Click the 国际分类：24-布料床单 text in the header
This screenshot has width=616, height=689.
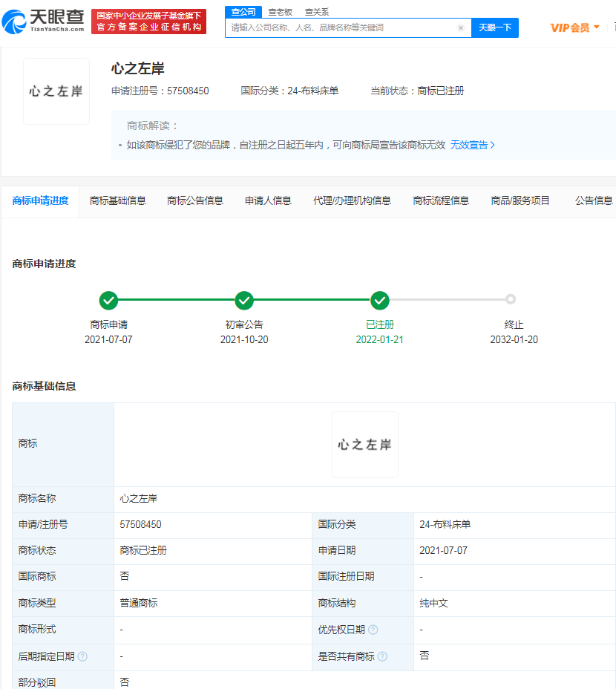(x=289, y=91)
